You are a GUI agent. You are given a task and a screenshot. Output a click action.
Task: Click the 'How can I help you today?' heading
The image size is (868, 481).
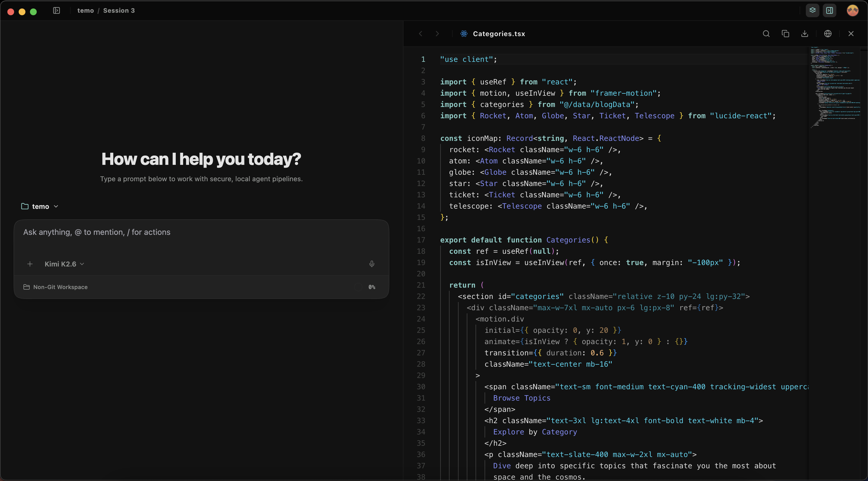[201, 159]
